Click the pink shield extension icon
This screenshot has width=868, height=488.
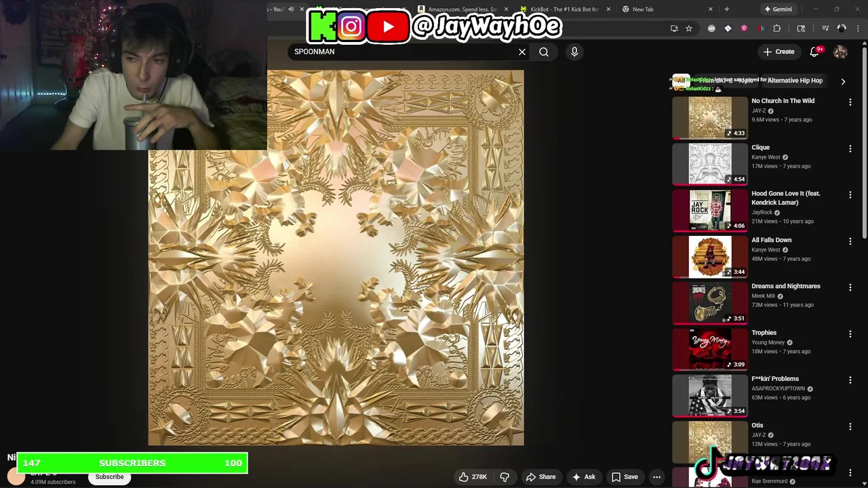(744, 28)
